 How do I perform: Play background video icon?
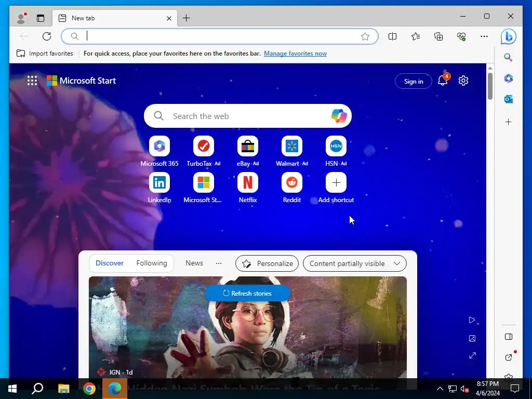[472, 320]
